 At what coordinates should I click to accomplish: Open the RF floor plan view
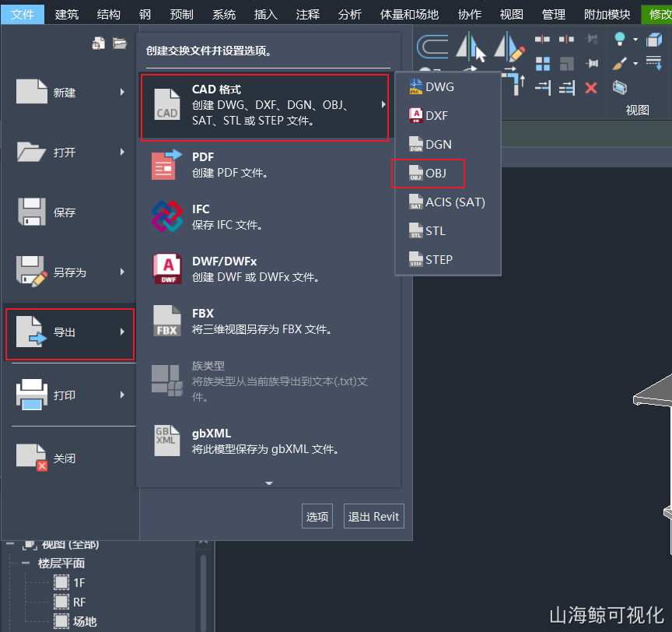pyautogui.click(x=70, y=602)
